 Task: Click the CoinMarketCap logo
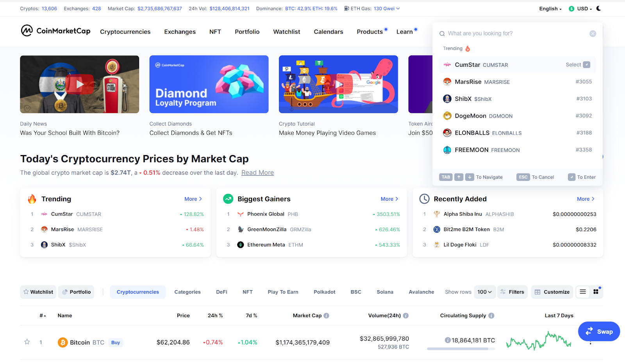(55, 30)
